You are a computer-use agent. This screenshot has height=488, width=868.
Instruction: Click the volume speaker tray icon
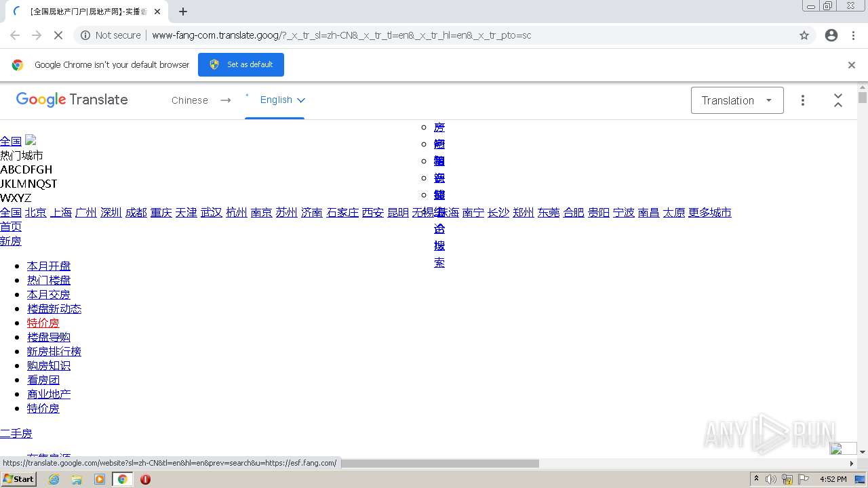[x=771, y=479]
